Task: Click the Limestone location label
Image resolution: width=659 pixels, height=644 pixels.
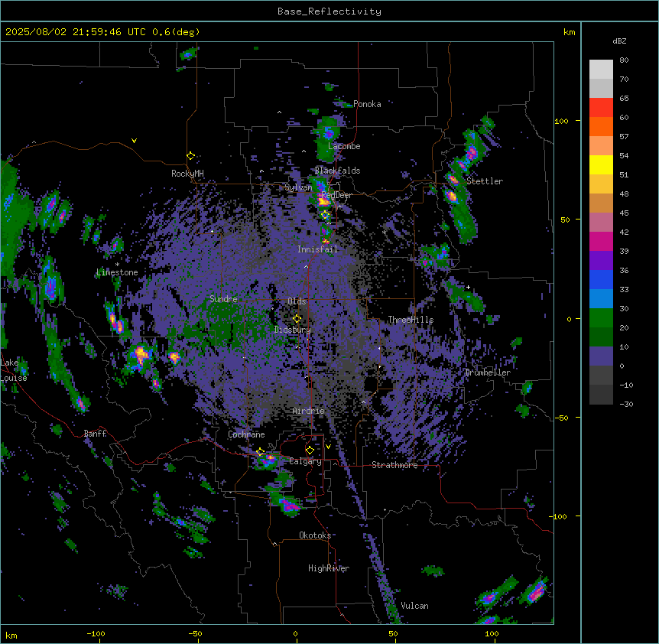Action: pyautogui.click(x=117, y=272)
